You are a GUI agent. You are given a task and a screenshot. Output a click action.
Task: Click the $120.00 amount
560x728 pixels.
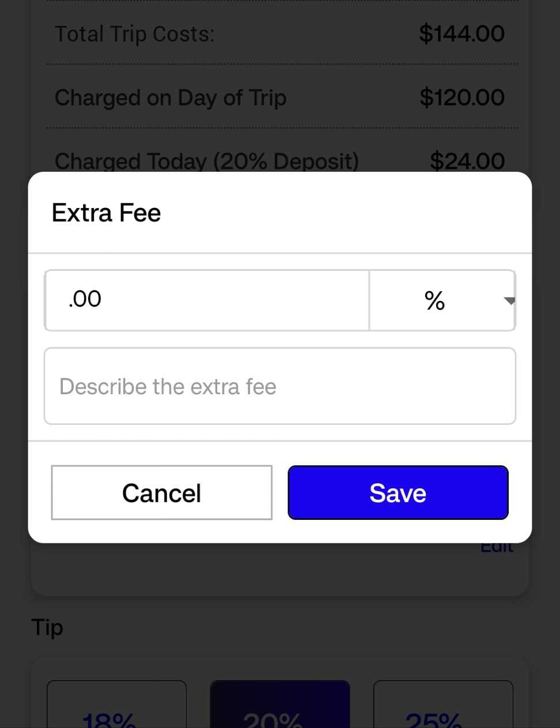tap(461, 97)
